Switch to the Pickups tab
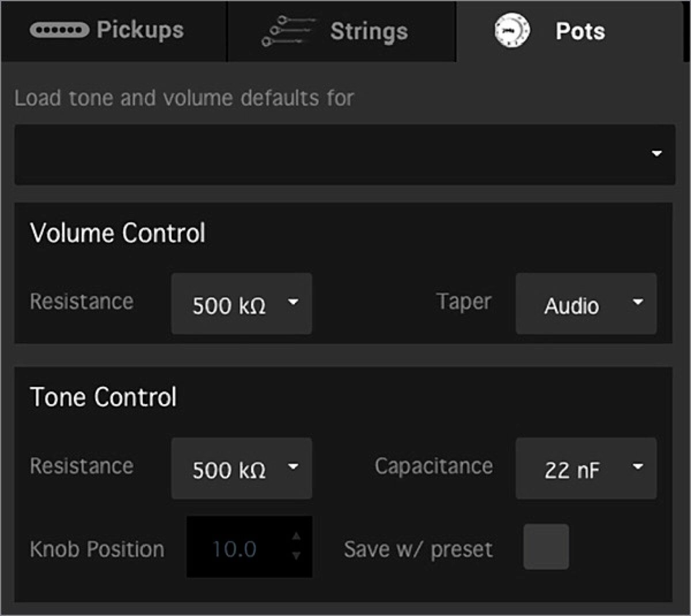Screen dimensions: 691x616 [114, 31]
